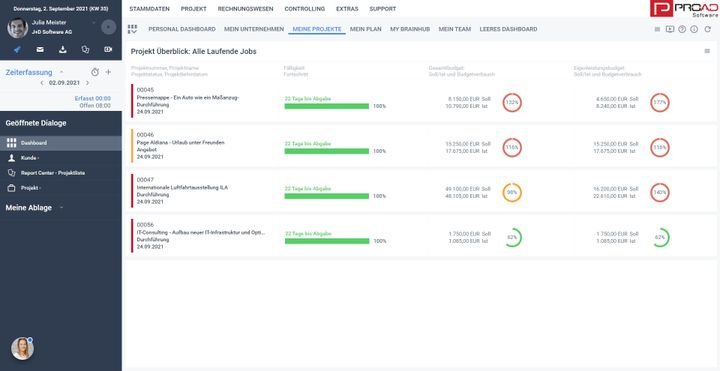Select the MEINE PROJEKTE tab

click(x=317, y=29)
